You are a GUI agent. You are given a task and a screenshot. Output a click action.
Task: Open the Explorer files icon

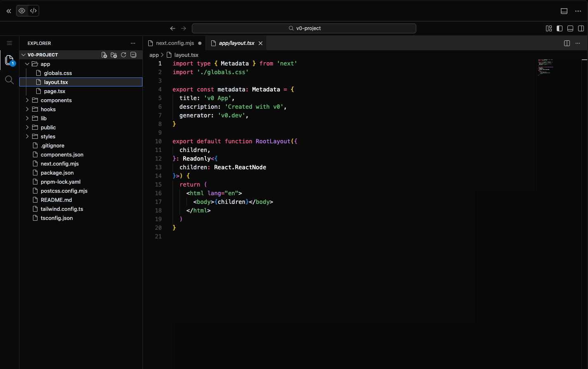[9, 60]
